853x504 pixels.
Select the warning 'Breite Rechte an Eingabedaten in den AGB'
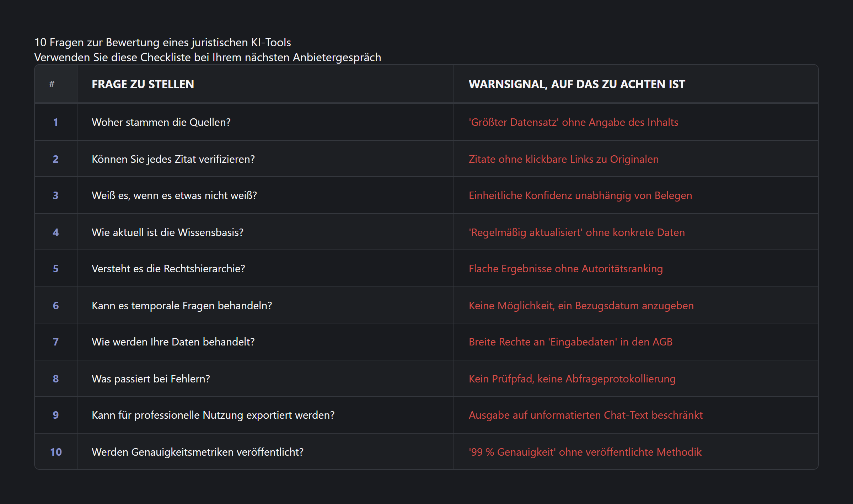coord(570,342)
